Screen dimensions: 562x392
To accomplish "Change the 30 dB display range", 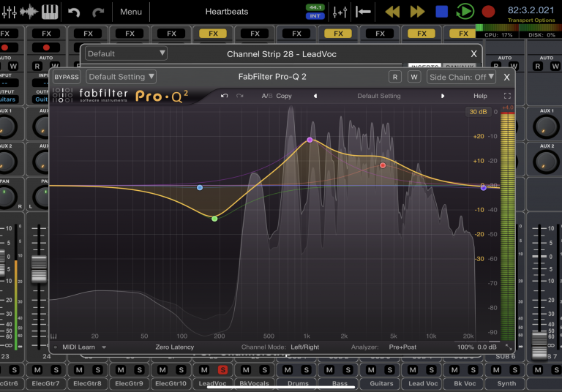I will pyautogui.click(x=478, y=112).
